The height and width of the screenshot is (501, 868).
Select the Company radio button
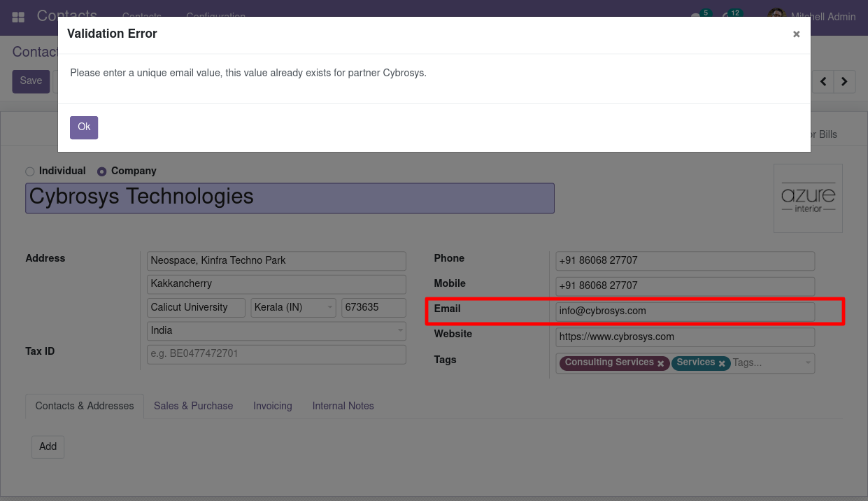coord(101,171)
